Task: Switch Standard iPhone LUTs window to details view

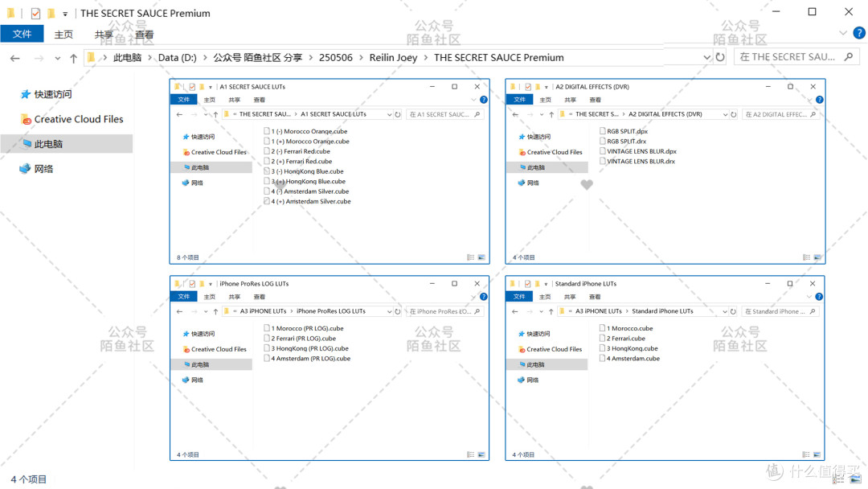Action: (806, 454)
